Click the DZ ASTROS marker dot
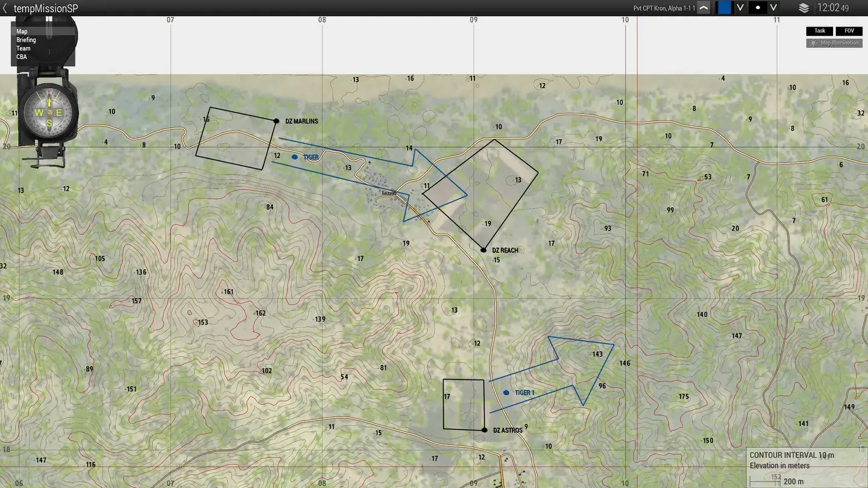The height and width of the screenshot is (488, 868). click(x=485, y=430)
